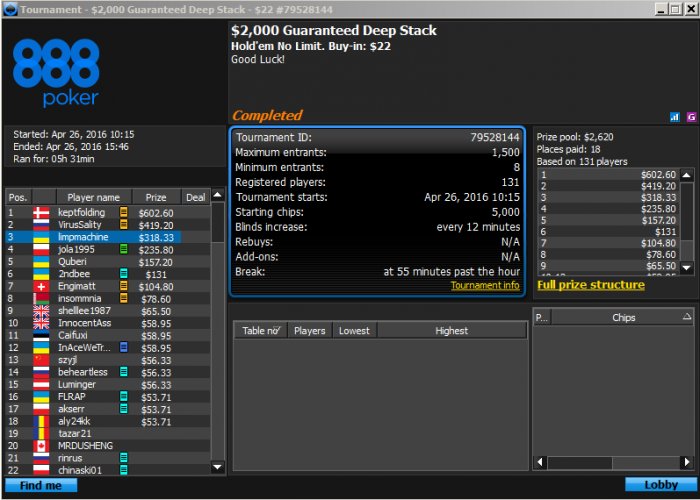Click the green note icon beside jola1995
Viewport: 700px width, 500px height.
(124, 249)
